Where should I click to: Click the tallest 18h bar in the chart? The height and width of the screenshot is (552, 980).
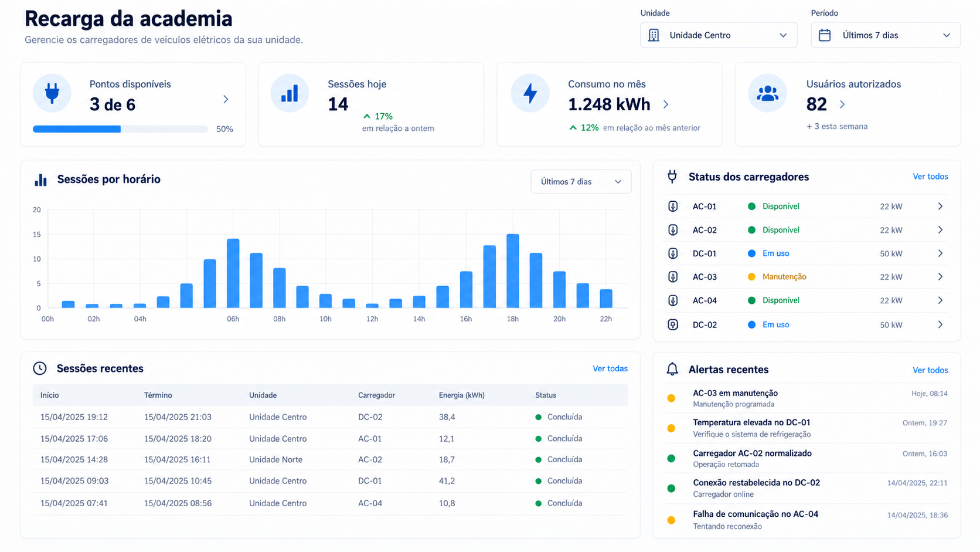tap(513, 271)
